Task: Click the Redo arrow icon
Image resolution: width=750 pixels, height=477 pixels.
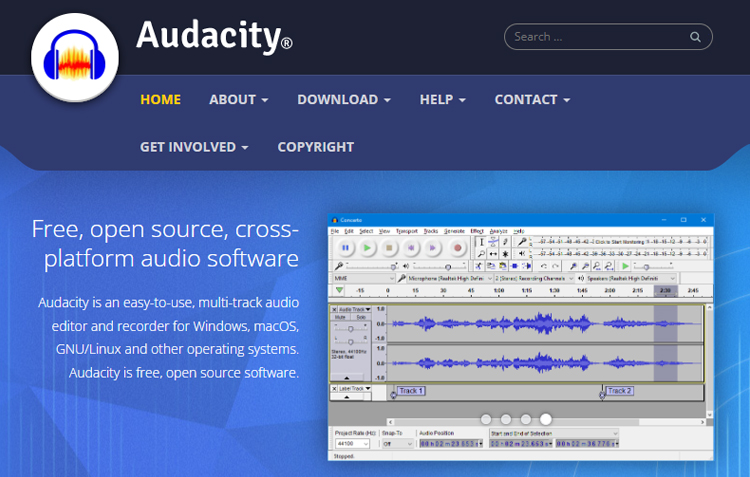Action: click(555, 266)
